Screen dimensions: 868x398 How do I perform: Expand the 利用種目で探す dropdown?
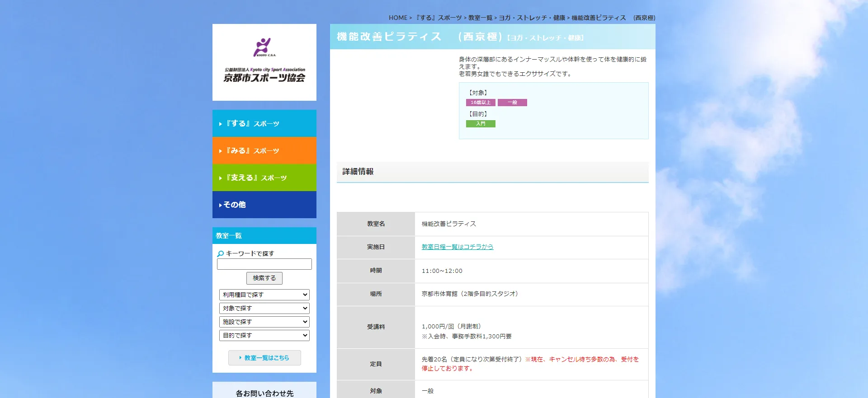click(x=264, y=295)
